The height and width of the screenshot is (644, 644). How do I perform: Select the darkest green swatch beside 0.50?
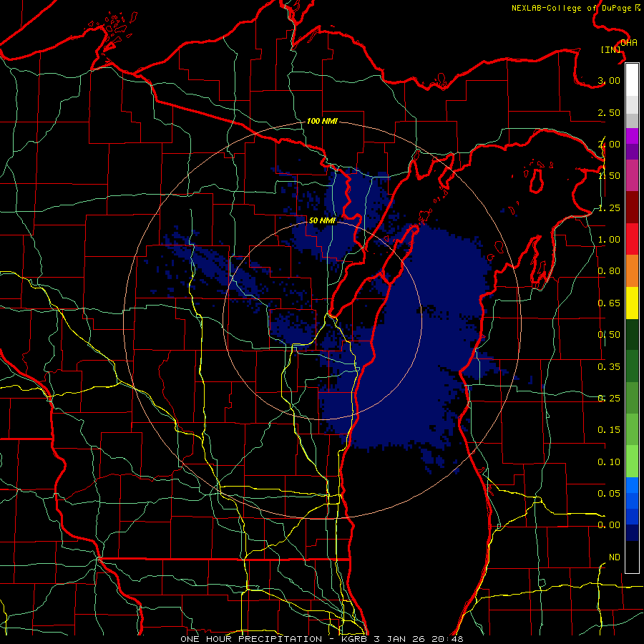632,334
